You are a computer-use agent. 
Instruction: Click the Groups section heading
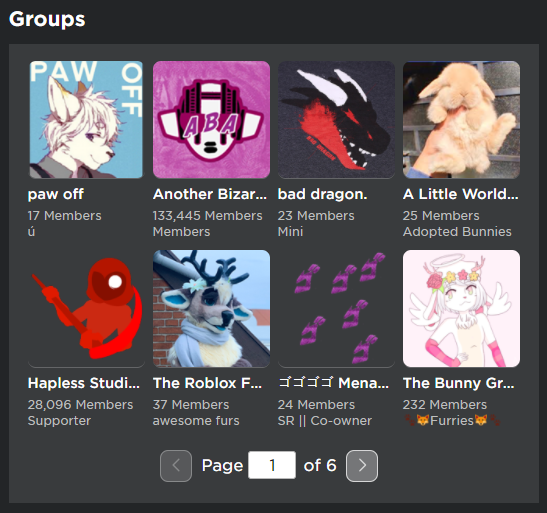[x=47, y=20]
